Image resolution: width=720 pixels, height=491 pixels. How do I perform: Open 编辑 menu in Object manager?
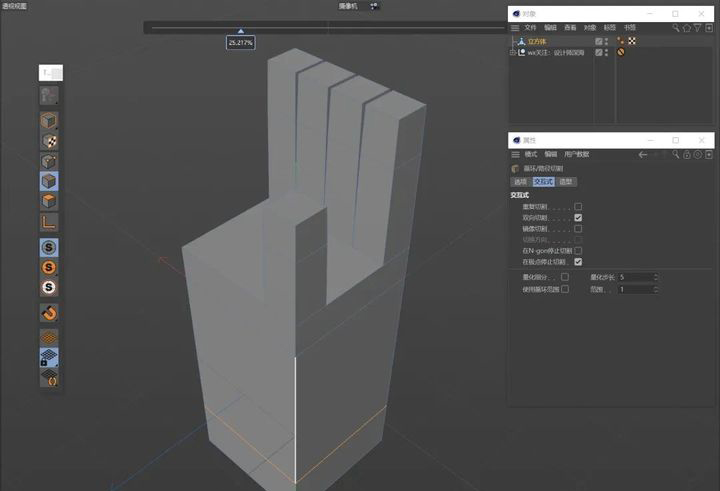[550, 28]
